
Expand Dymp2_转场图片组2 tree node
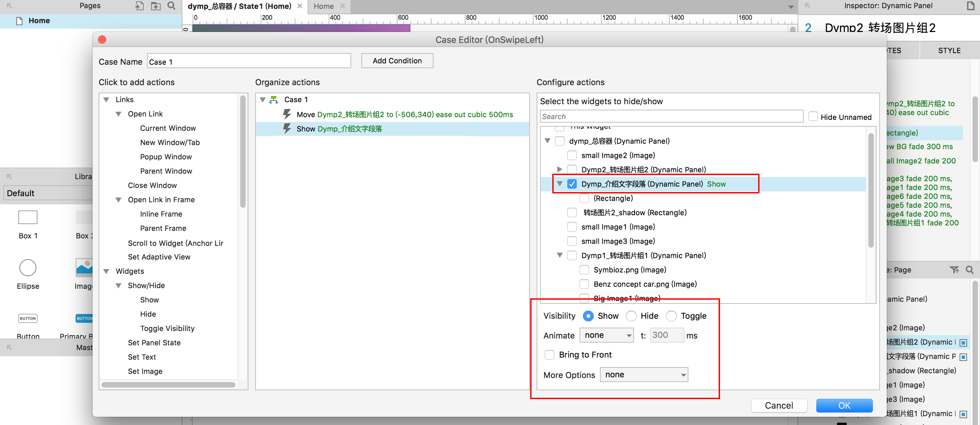(559, 169)
